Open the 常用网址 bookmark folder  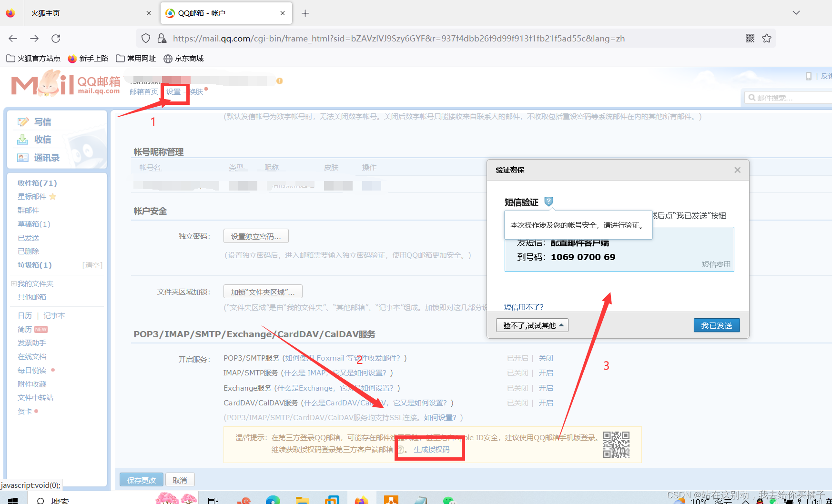click(136, 59)
